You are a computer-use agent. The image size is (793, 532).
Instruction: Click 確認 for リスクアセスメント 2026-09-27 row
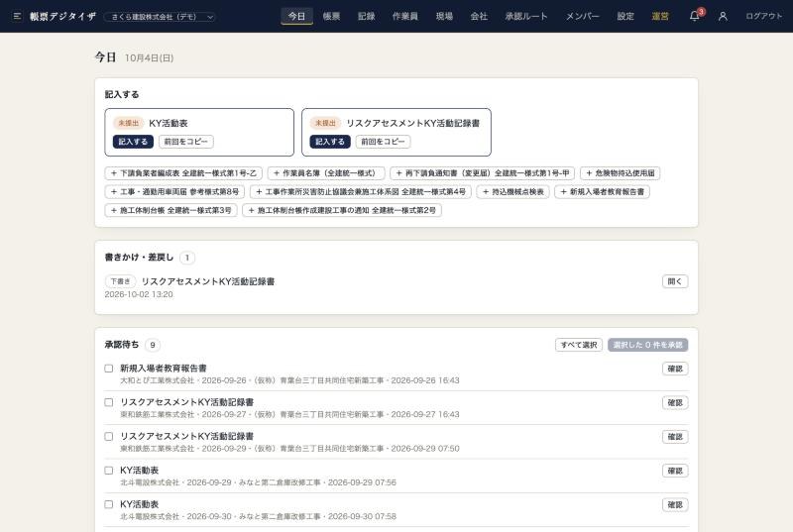pos(675,402)
